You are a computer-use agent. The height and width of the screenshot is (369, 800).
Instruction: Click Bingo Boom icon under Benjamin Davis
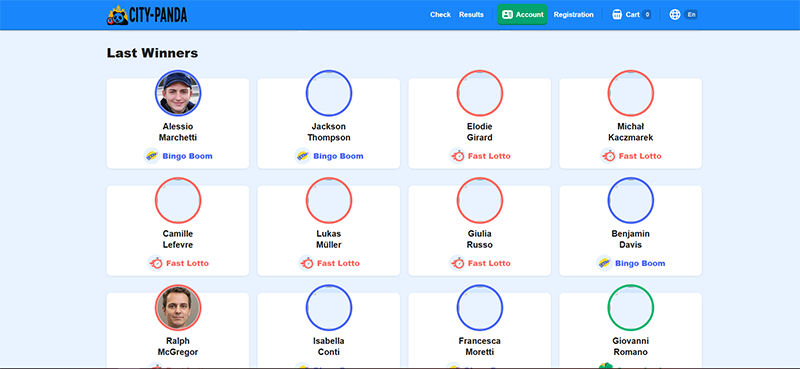point(604,263)
